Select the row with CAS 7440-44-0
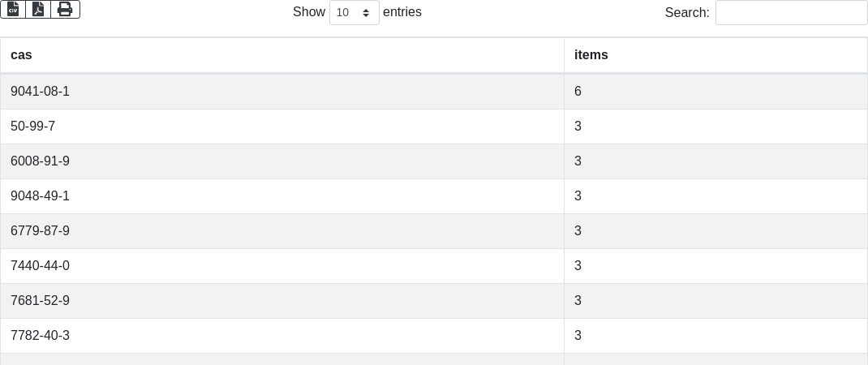Image resolution: width=868 pixels, height=365 pixels. pyautogui.click(x=434, y=266)
